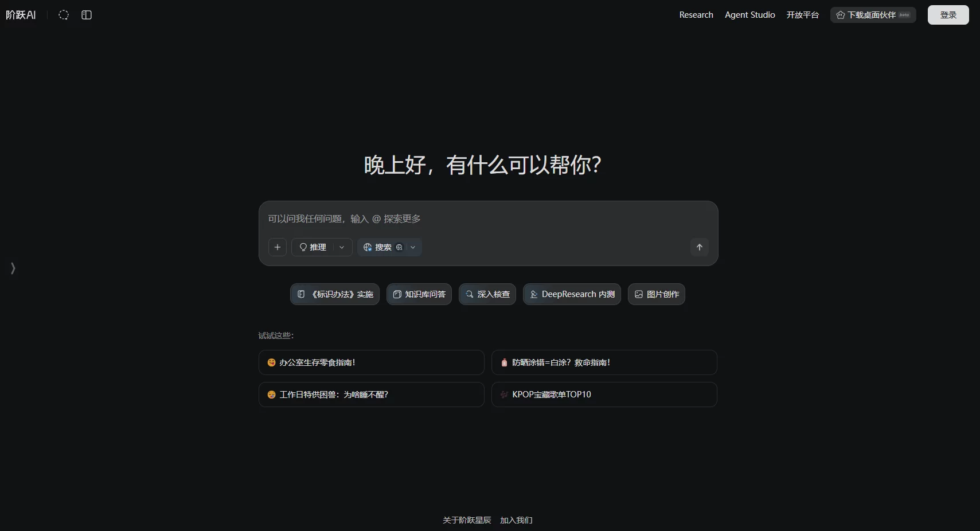Click 下载桌面伙伴 download button

pos(872,15)
